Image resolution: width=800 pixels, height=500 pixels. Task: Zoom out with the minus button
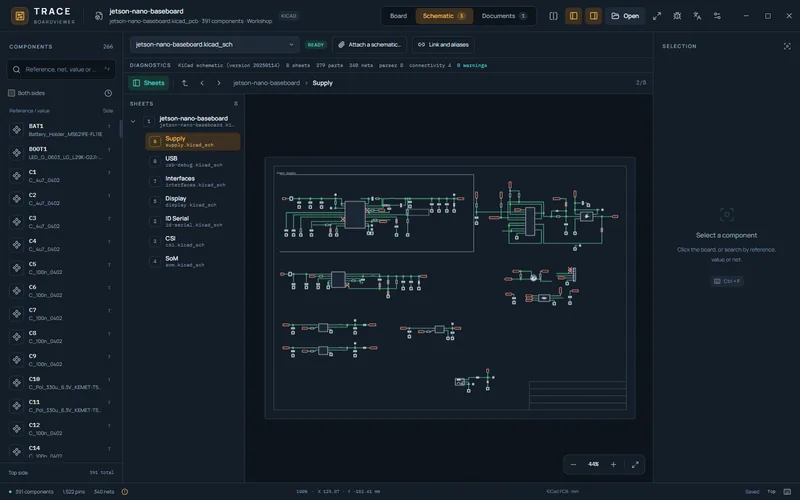pos(573,464)
